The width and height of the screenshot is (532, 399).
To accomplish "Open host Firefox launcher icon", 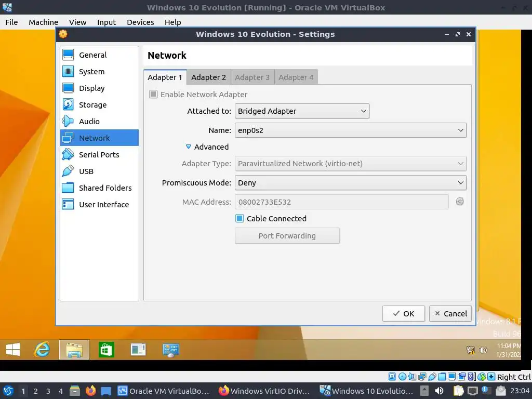I will (x=90, y=391).
